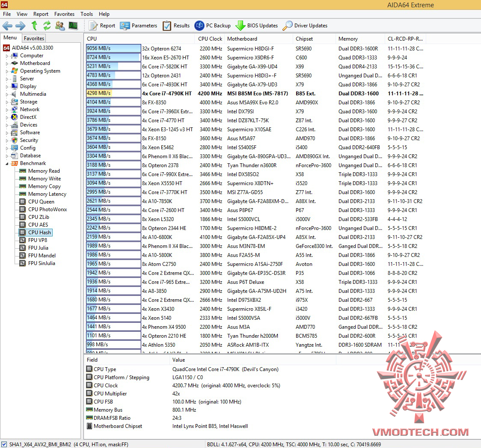The height and width of the screenshot is (448, 481).
Task: Click the 9056 MB/s result bar
Action: pos(113,48)
